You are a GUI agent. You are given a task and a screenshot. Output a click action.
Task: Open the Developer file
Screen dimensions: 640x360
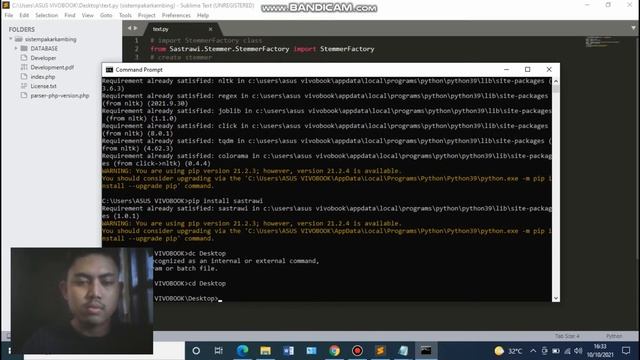point(43,58)
